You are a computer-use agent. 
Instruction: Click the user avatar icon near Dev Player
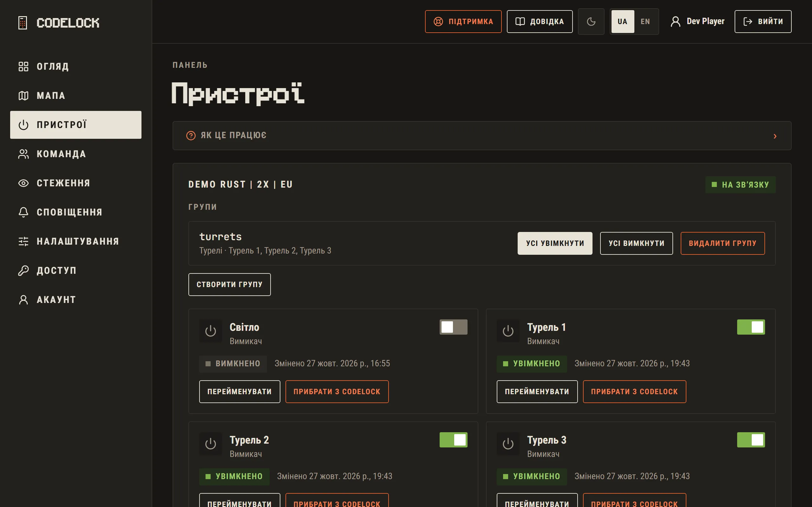[x=675, y=22]
